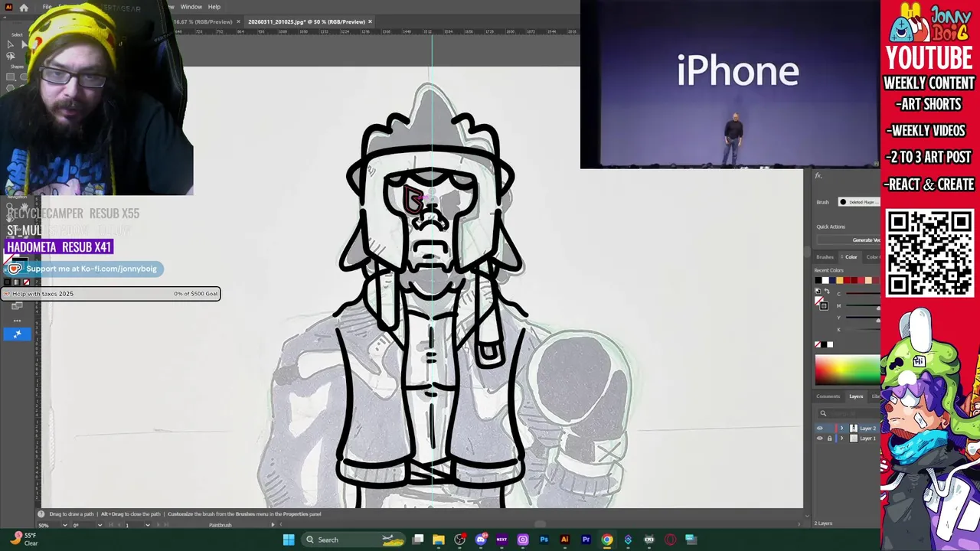Image resolution: width=980 pixels, height=551 pixels.
Task: Hide Layer 2 using its eye icon
Action: pyautogui.click(x=820, y=429)
